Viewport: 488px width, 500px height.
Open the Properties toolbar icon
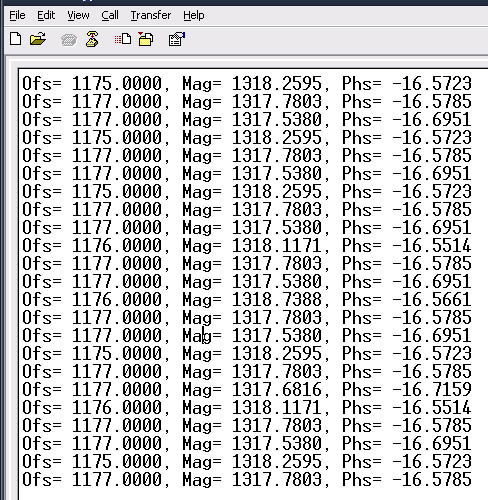tap(177, 39)
